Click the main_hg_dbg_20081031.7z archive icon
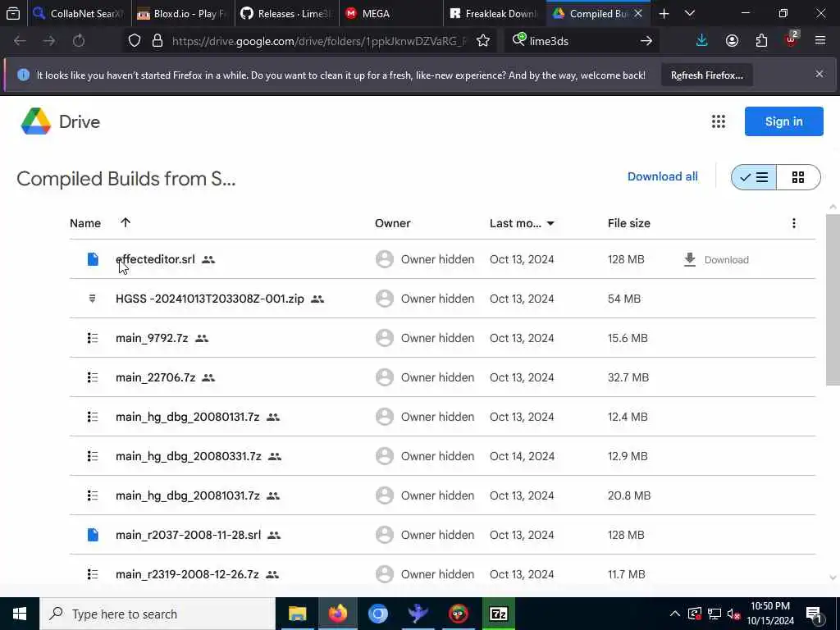Screen dimensions: 840x630 [x=93, y=495]
